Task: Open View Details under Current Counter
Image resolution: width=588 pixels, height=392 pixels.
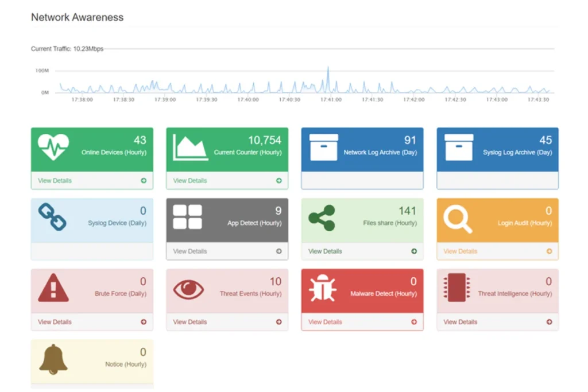Action: [x=190, y=181]
